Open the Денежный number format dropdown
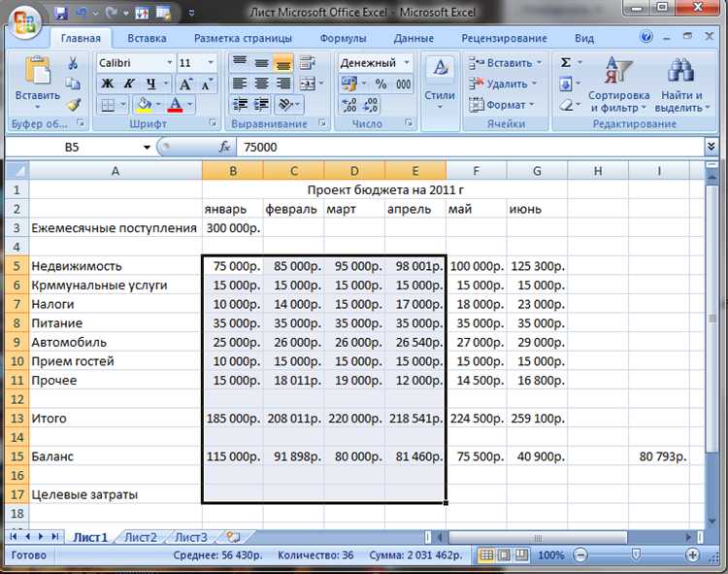728x574 pixels. point(407,63)
